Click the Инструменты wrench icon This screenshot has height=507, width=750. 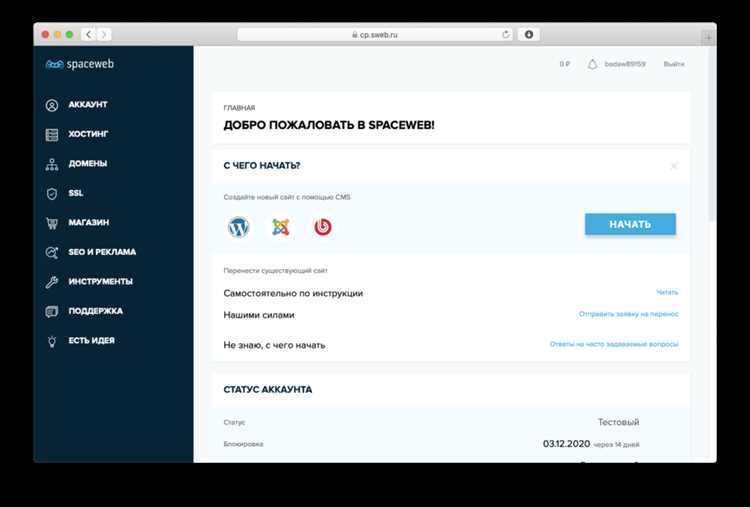click(52, 282)
